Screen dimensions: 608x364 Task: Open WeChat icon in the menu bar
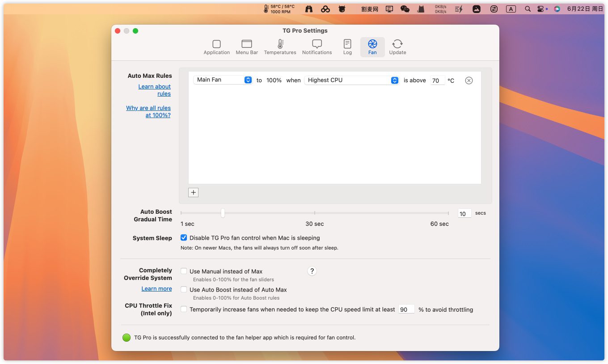[405, 9]
